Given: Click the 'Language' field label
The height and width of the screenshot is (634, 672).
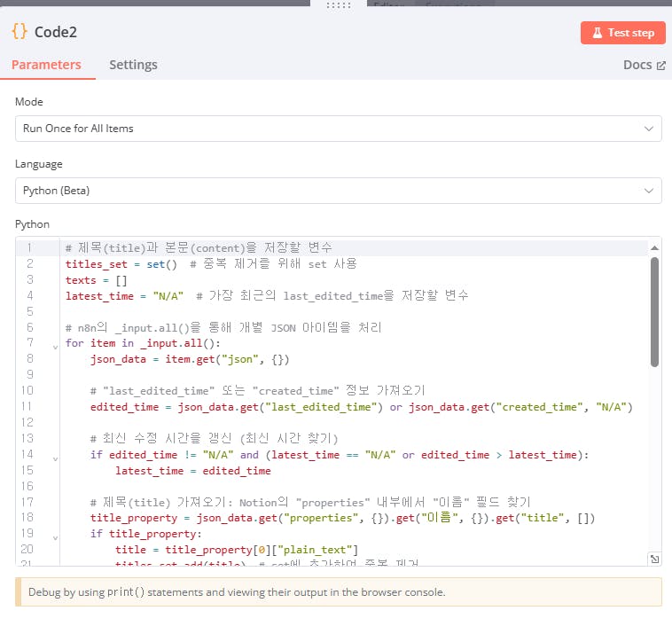Looking at the screenshot, I should pos(39,164).
